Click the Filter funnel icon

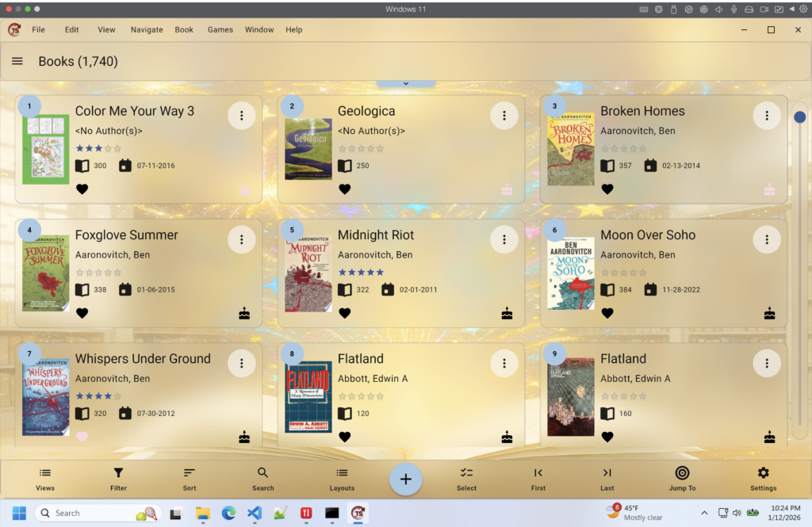118,473
